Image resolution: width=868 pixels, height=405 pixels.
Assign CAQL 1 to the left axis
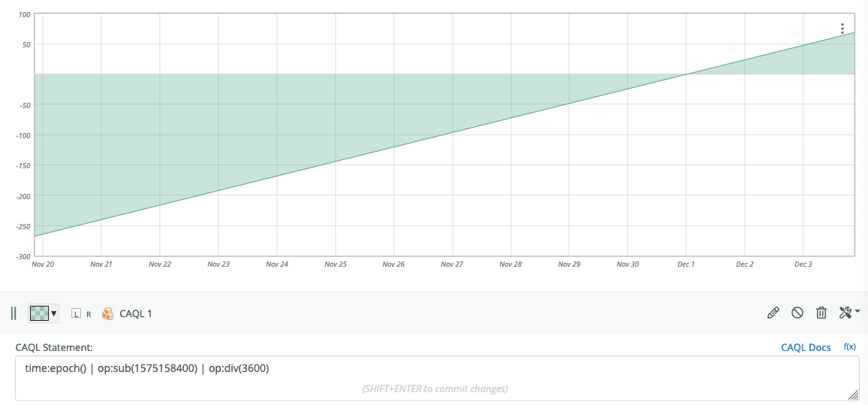pyautogui.click(x=76, y=313)
